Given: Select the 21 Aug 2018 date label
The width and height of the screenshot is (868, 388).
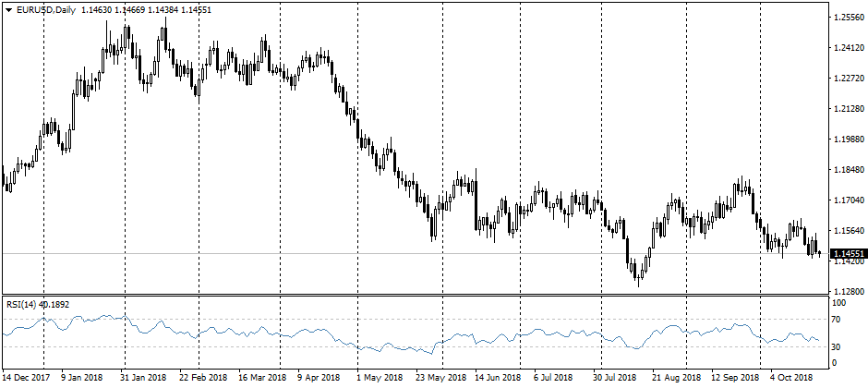Looking at the screenshot, I should point(671,379).
